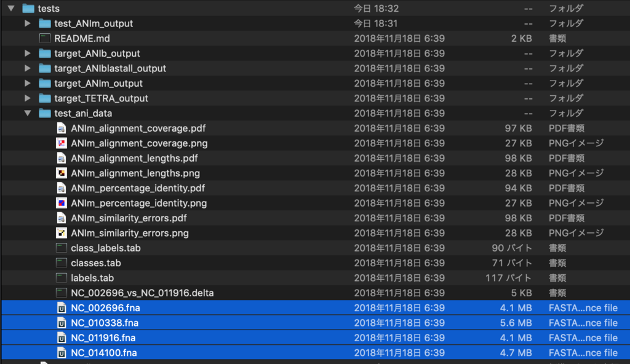Click the target_ANIb_output folder icon
Viewport: 630px width, 364px height.
click(x=44, y=53)
